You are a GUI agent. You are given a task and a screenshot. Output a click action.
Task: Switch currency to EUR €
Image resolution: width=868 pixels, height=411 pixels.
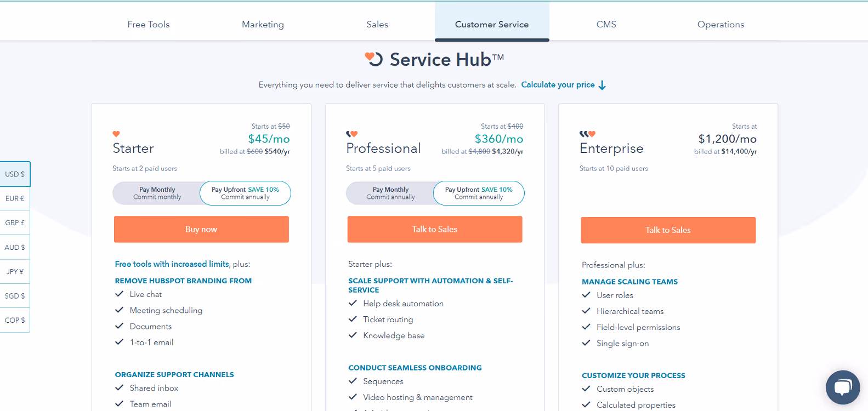[x=15, y=198]
